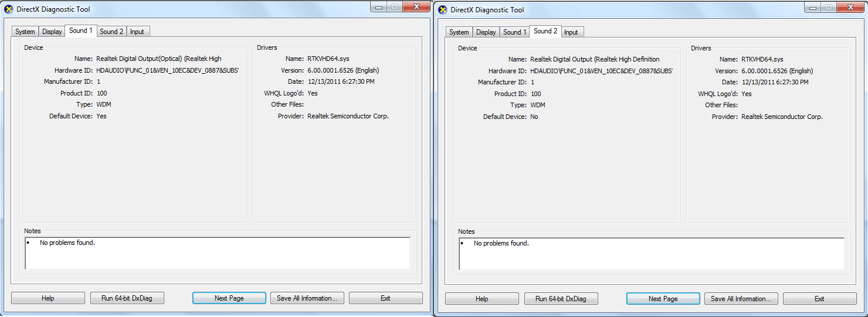
Task: Click Provider Realtek Semiconductor Corp. in right window
Action: point(782,117)
